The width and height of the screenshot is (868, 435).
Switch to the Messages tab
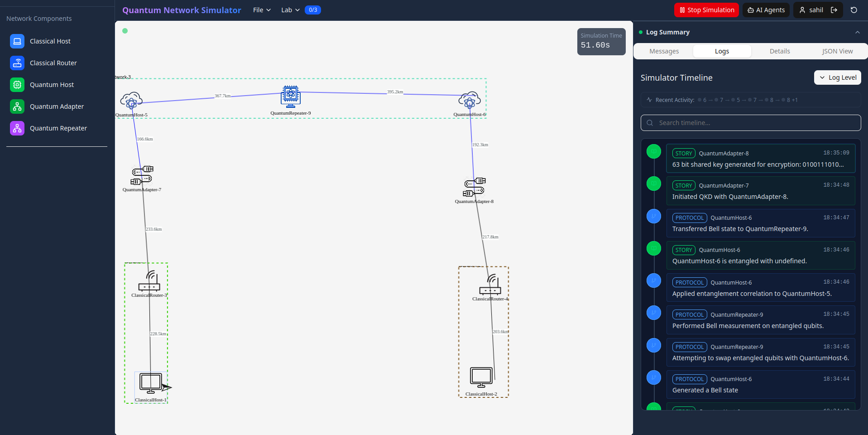click(664, 51)
